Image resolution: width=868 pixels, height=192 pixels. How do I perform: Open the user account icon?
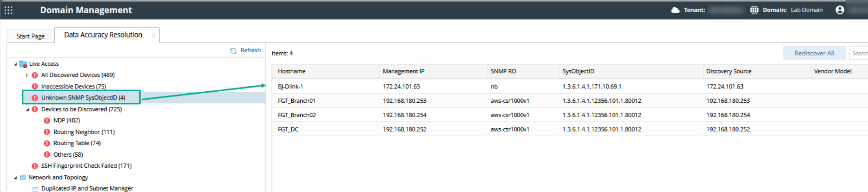click(840, 10)
